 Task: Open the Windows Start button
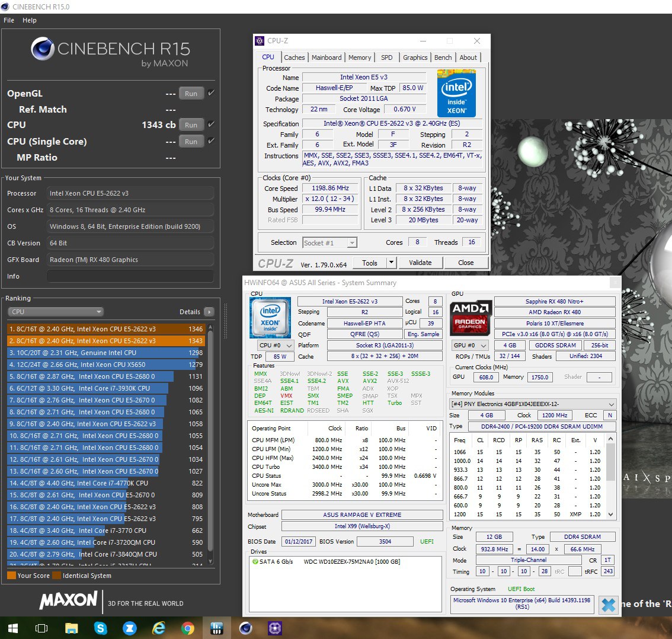[13, 628]
